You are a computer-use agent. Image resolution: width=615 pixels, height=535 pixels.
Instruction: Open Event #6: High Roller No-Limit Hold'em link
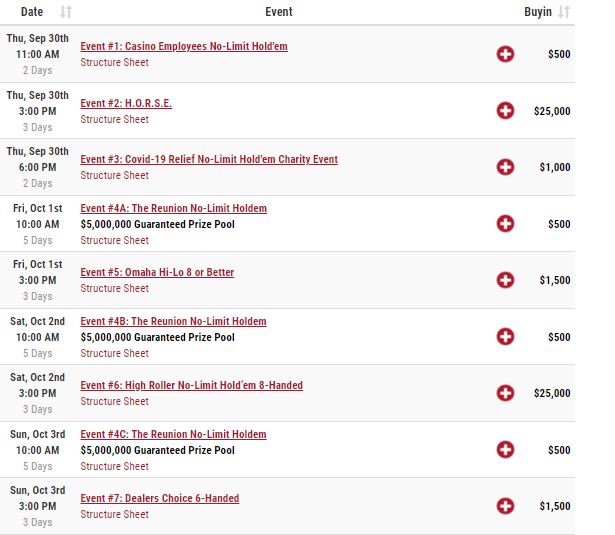click(191, 385)
